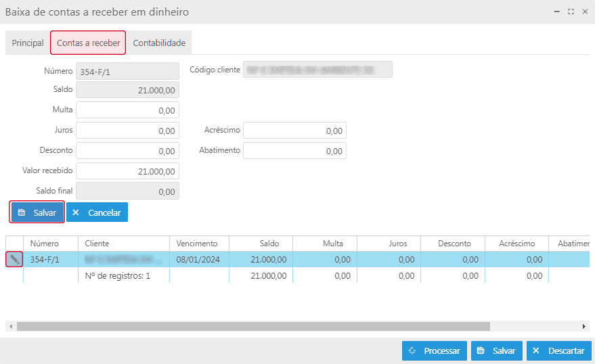Select the Contas a receber tab
Screen dimensions: 595x364
click(x=88, y=43)
